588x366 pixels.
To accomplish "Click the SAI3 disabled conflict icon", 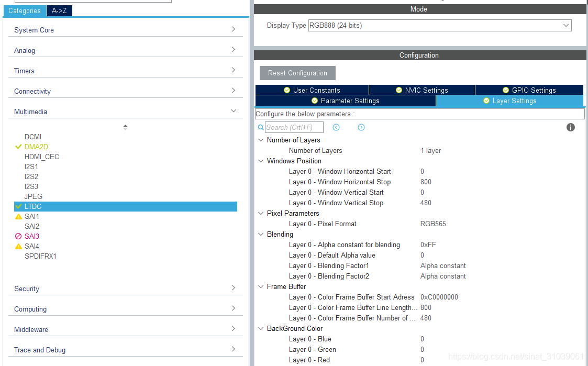I will coord(18,236).
